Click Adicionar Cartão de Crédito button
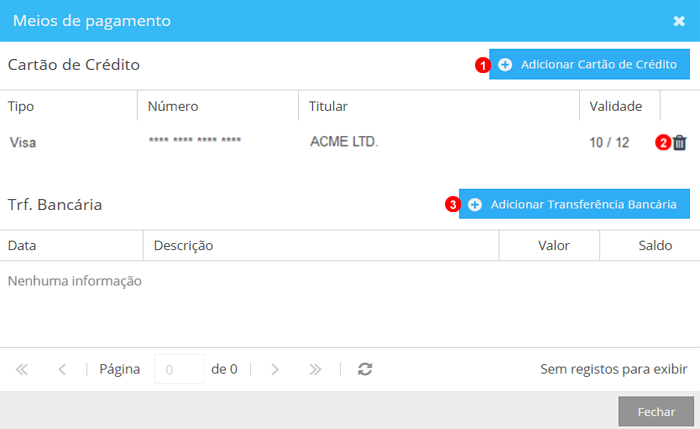This screenshot has width=700, height=429. (589, 64)
